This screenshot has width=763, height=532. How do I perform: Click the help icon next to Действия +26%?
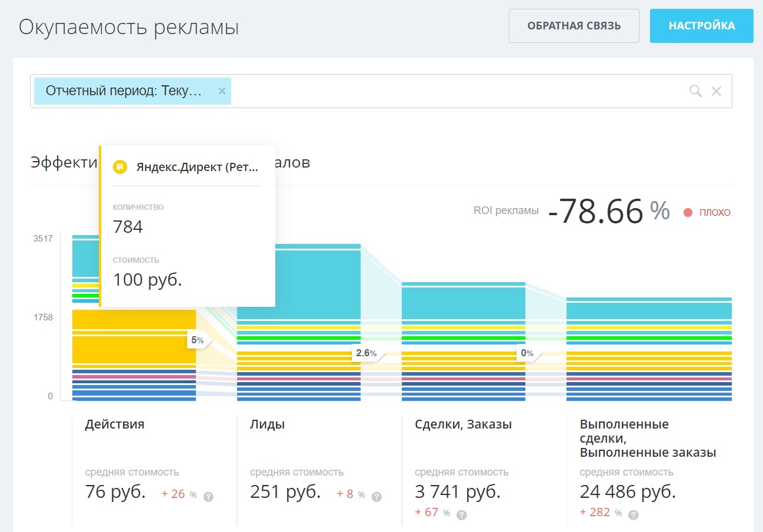pyautogui.click(x=208, y=497)
